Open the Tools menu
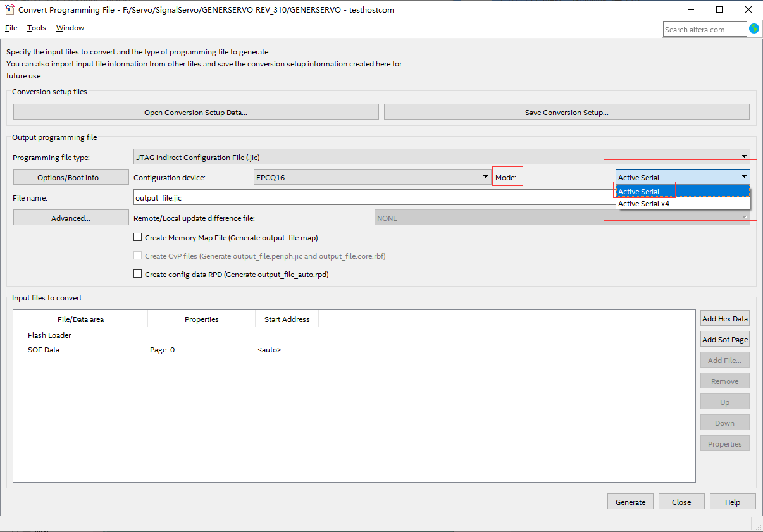This screenshot has width=763, height=532. (x=37, y=28)
